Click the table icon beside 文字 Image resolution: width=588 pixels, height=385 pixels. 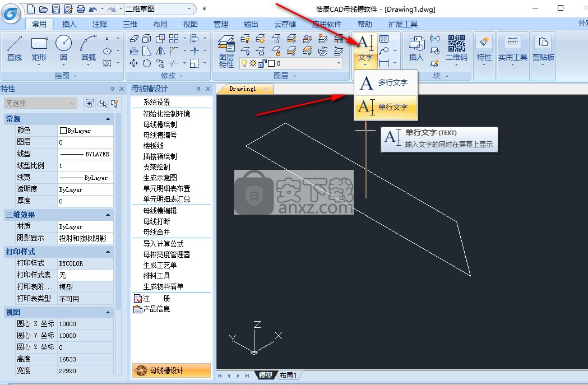click(384, 39)
